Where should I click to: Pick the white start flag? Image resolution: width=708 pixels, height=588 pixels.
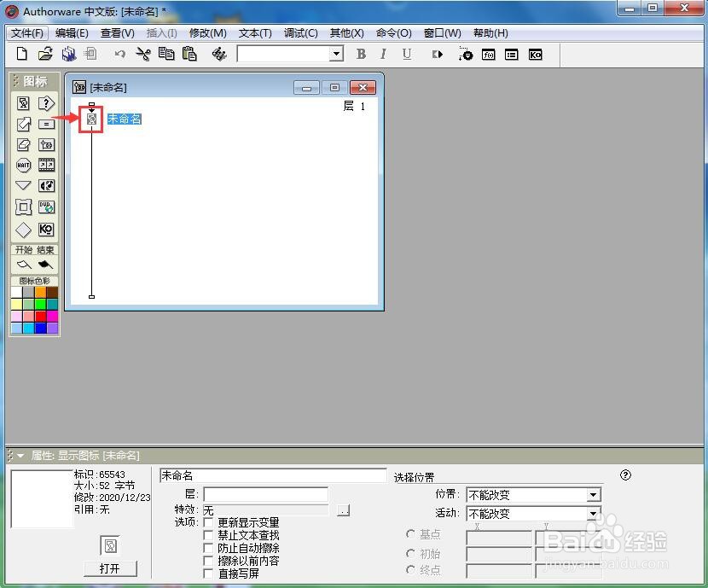point(24,265)
